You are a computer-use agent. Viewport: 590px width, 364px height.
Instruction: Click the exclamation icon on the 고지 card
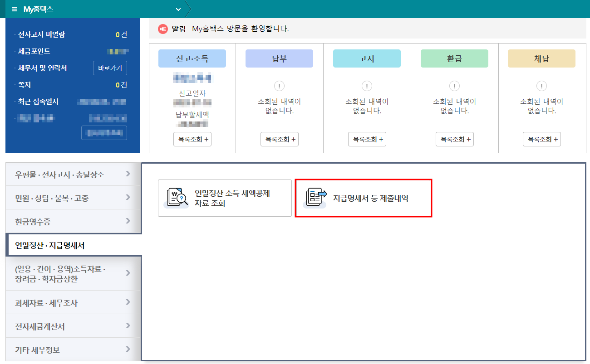[367, 86]
